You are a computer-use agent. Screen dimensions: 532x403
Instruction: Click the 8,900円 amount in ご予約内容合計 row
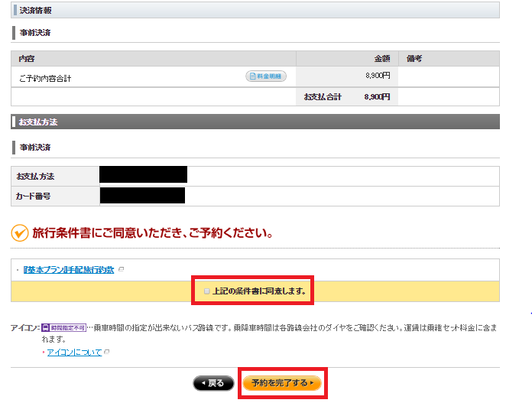pyautogui.click(x=377, y=76)
